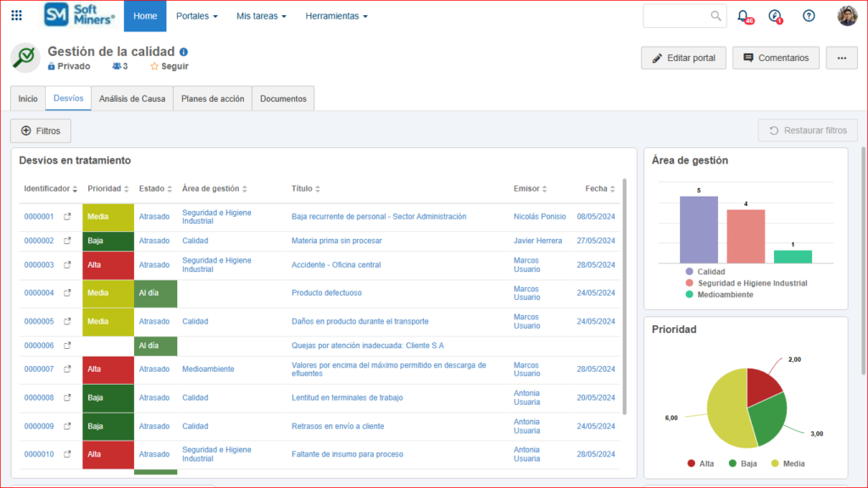This screenshot has width=868, height=488.
Task: Switch to the Análisis de Causa tab
Action: pos(132,98)
